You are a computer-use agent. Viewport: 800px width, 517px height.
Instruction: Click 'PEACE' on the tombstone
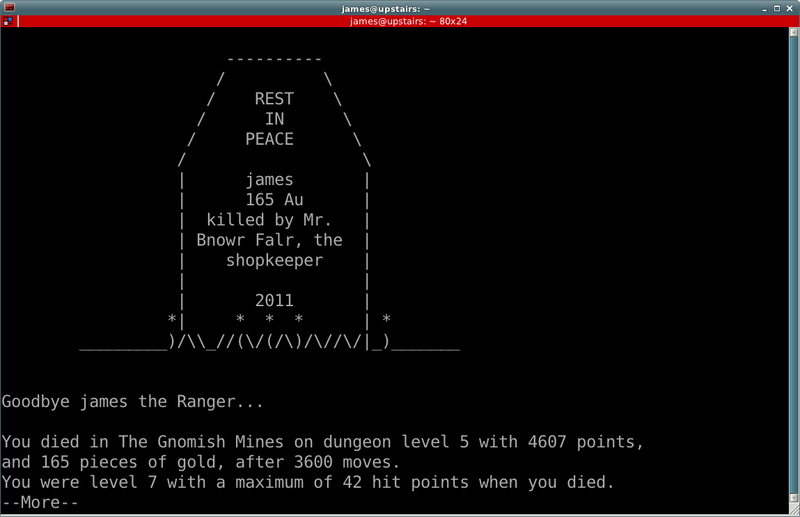[x=269, y=139]
